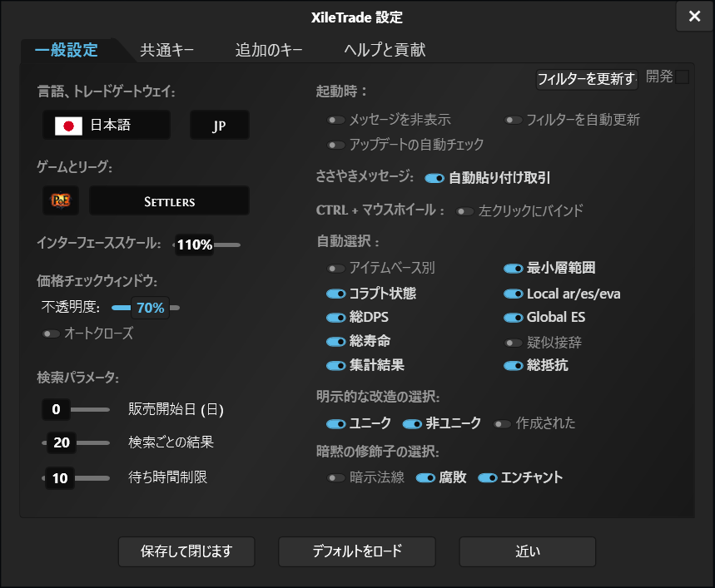The image size is (715, 588).
Task: Enable アイテムベース別 toggle
Action: click(336, 269)
